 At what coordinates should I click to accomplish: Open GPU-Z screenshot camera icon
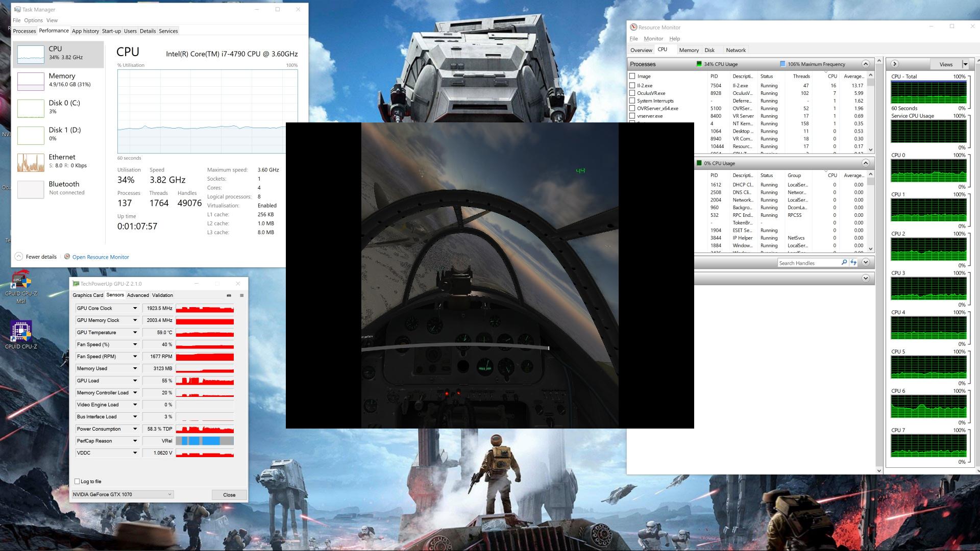[229, 295]
